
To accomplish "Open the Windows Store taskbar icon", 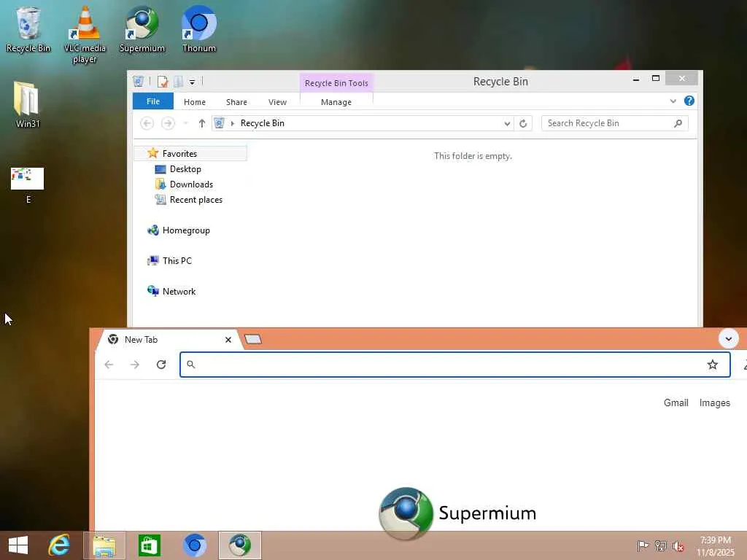I will tap(149, 545).
